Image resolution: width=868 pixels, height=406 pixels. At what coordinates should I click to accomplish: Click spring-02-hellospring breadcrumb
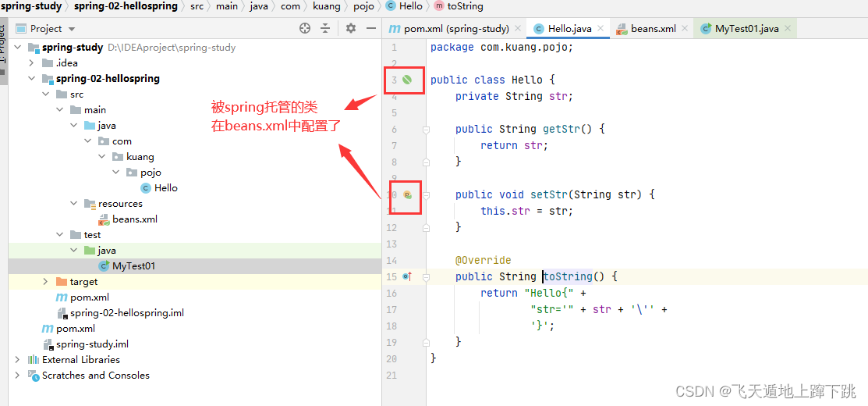tap(126, 6)
